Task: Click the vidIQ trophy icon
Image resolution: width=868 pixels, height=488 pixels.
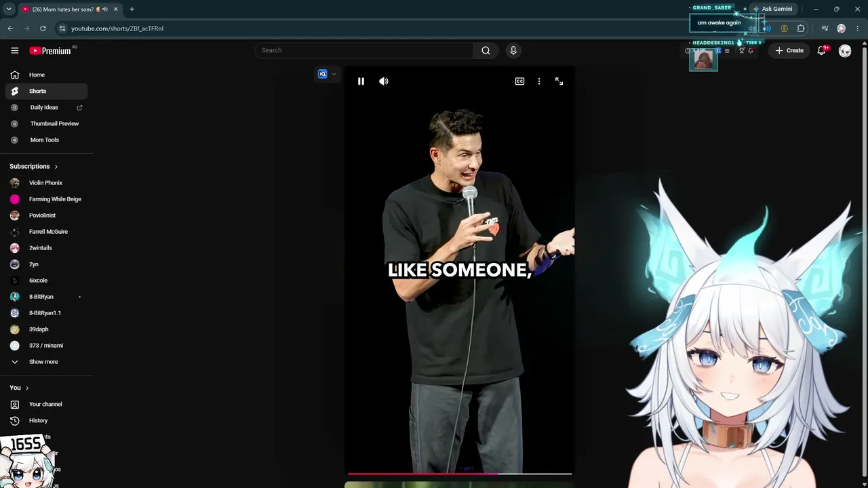Action: pyautogui.click(x=742, y=50)
